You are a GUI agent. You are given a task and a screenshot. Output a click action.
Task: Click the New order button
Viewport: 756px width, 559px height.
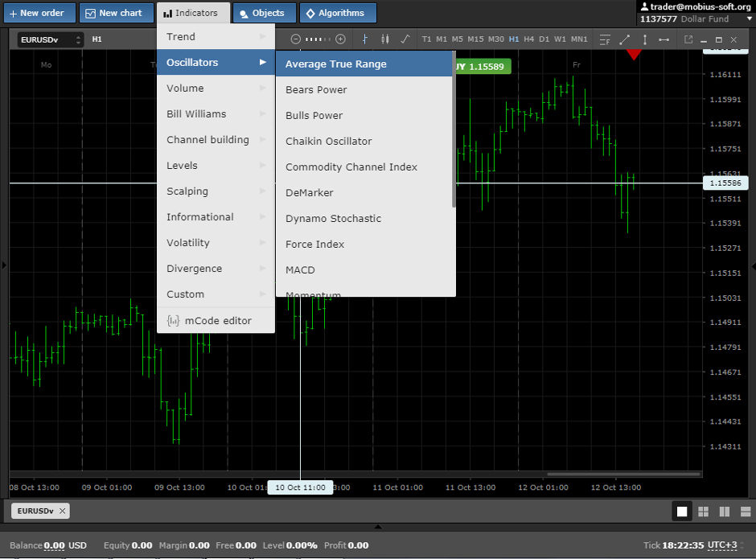pyautogui.click(x=39, y=13)
